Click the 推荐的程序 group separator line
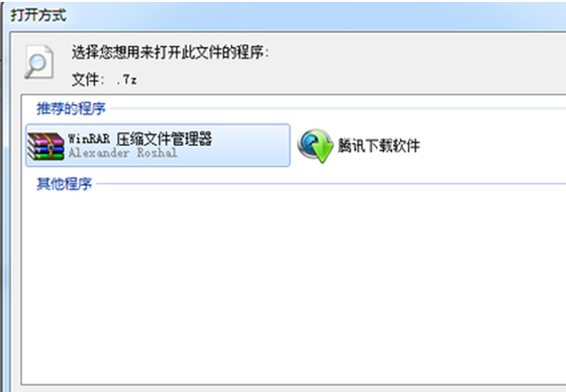This screenshot has height=392, width=566. [x=337, y=108]
